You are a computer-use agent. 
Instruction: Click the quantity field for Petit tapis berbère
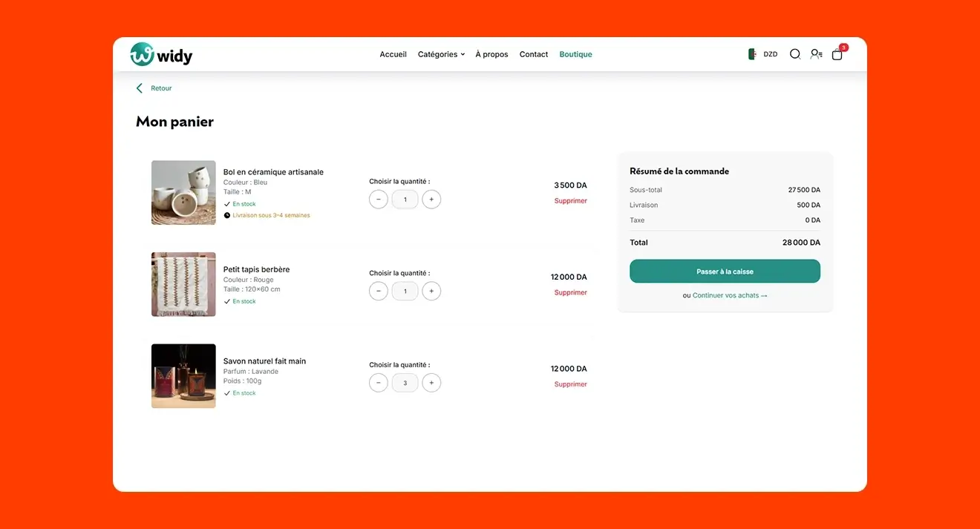pos(405,292)
